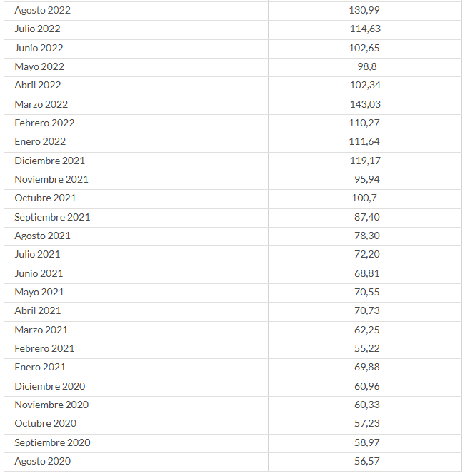This screenshot has height=476, width=465.
Task: Click the 130,99 value cell
Action: (x=364, y=10)
